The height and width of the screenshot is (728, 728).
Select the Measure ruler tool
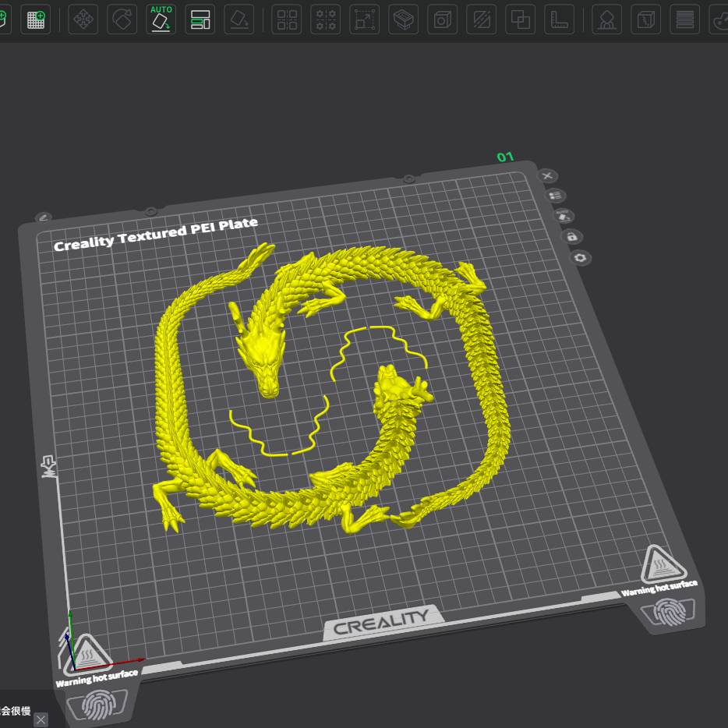pos(560,19)
